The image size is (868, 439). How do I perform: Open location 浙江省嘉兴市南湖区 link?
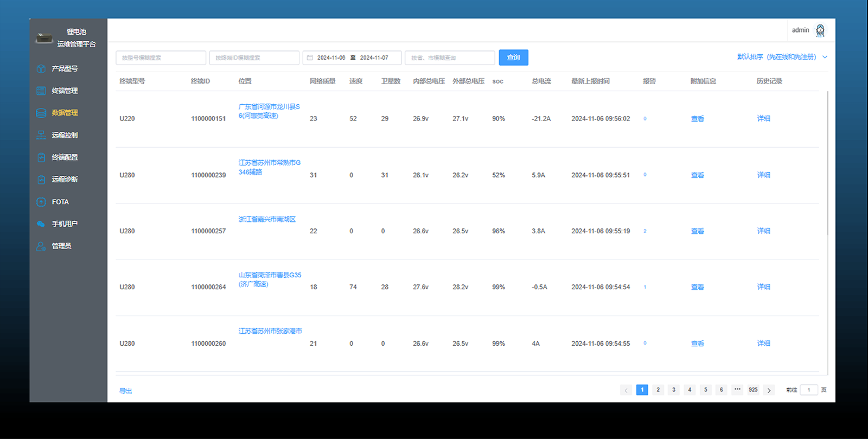click(267, 219)
